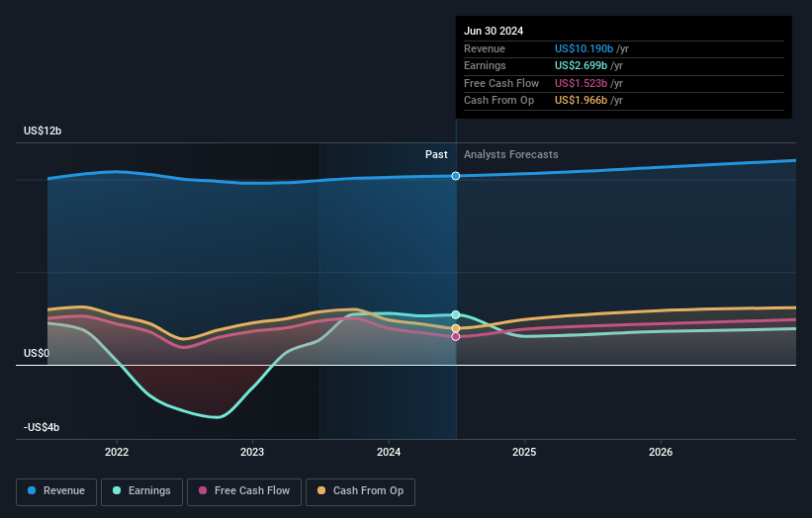The width and height of the screenshot is (812, 518).
Task: Click the Past label
Action: 436,154
